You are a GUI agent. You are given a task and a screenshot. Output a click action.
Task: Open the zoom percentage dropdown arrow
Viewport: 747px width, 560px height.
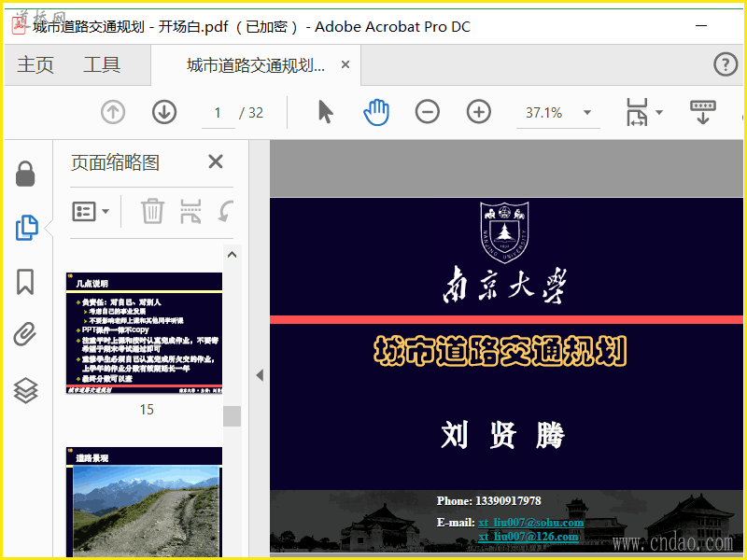click(587, 113)
